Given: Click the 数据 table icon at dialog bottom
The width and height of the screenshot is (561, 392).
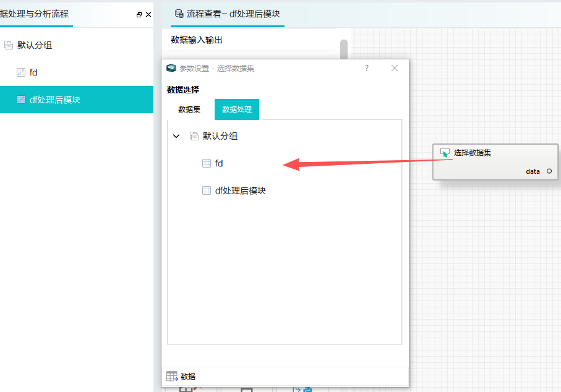Looking at the screenshot, I should 172,376.
